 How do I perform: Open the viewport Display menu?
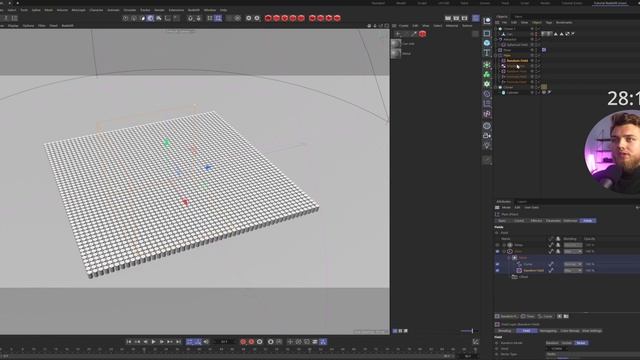[13, 26]
